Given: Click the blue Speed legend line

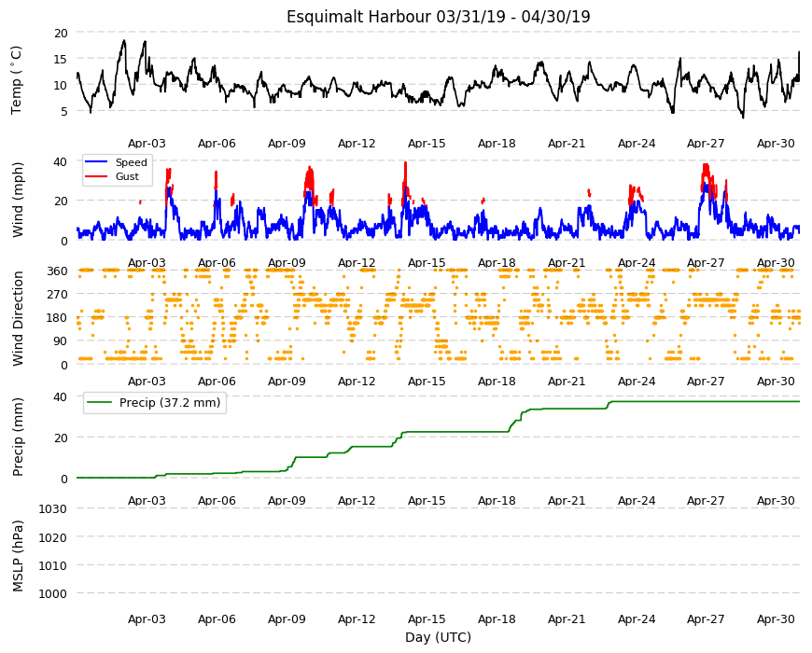Looking at the screenshot, I should pos(96,162).
